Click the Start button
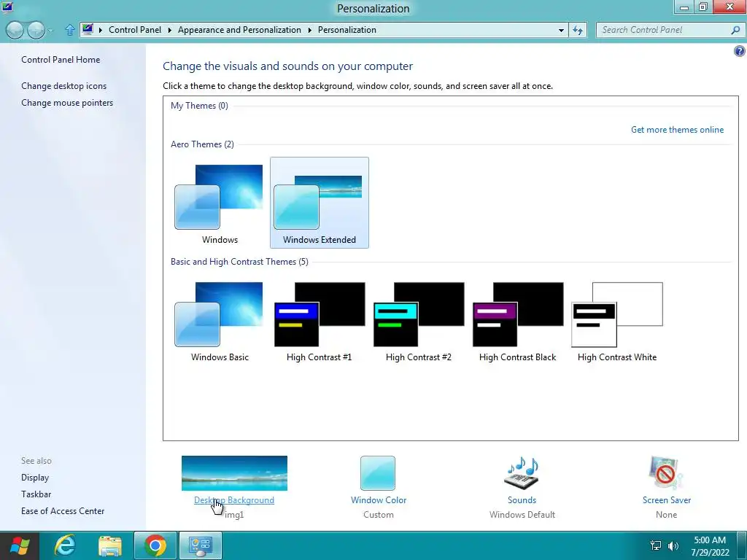Screen dimensions: 747x560 coord(19,545)
